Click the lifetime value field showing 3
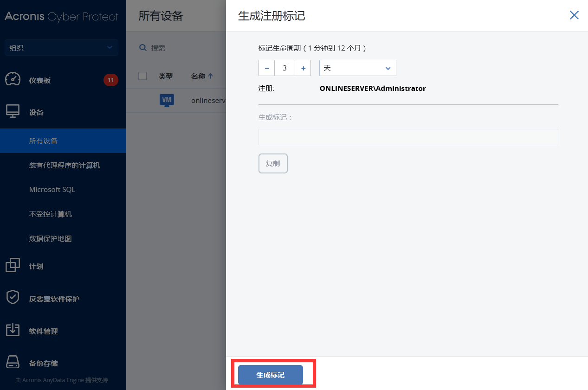Screen dimensions: 588x390 (x=285, y=68)
